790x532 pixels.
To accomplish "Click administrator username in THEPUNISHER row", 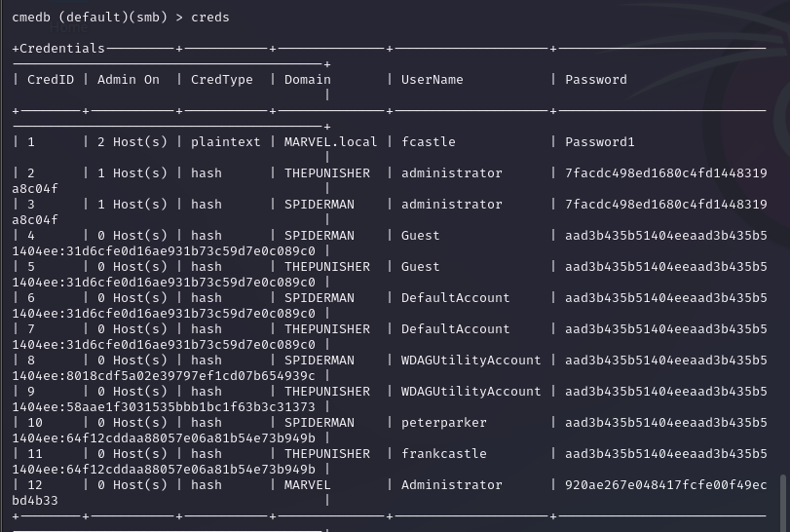I will [451, 173].
